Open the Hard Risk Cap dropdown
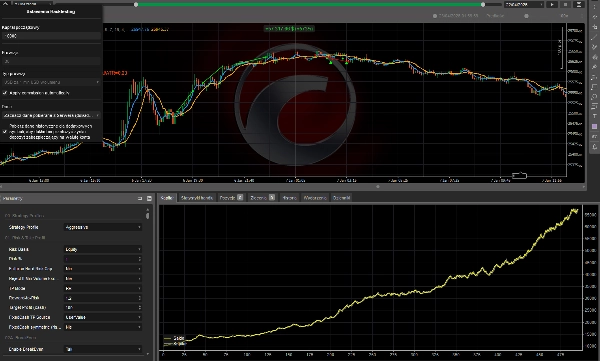Screen dimensions: 600x361 [103, 269]
